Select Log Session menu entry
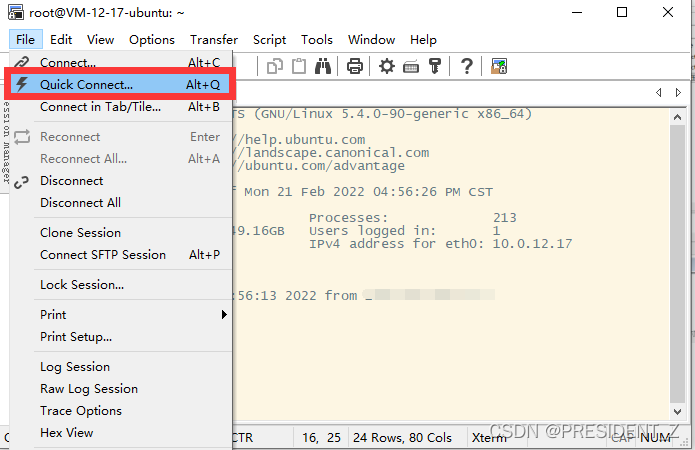695x450 pixels. [121, 367]
